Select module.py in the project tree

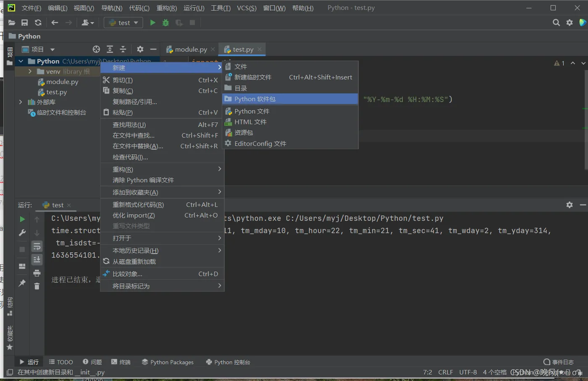[62, 82]
